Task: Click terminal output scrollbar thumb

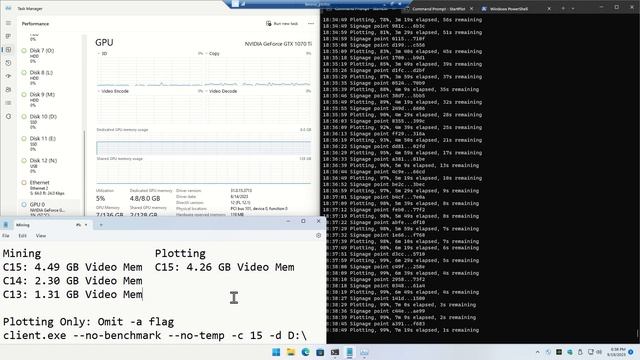Action: pos(637,333)
